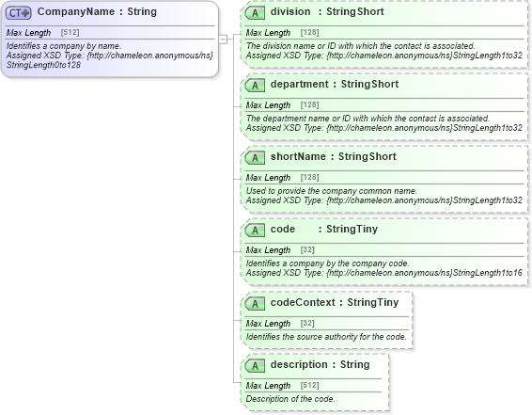
Task: Click the attribute icon beside description
Action: (255, 366)
